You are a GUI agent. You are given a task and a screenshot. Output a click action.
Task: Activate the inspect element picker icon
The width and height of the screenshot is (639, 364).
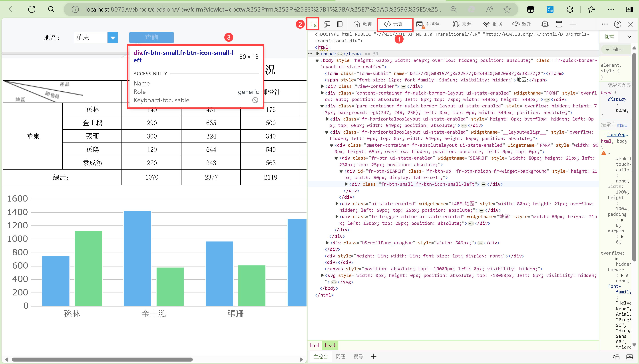pos(313,24)
